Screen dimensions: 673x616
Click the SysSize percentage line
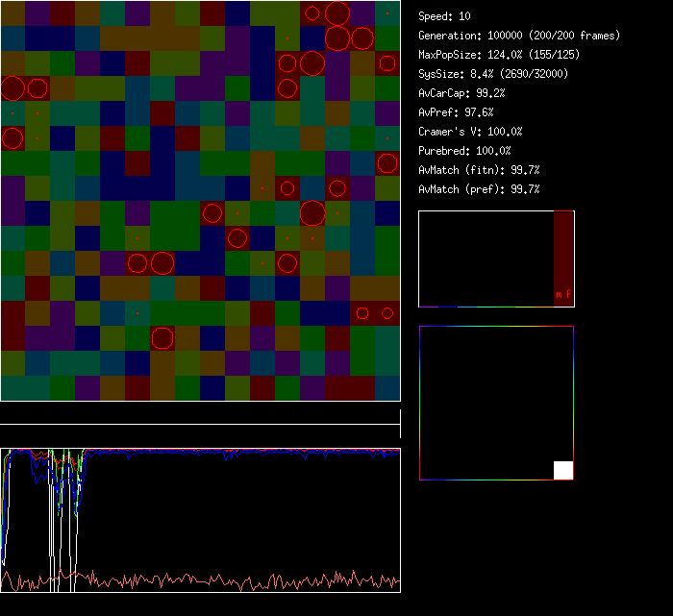tap(492, 74)
